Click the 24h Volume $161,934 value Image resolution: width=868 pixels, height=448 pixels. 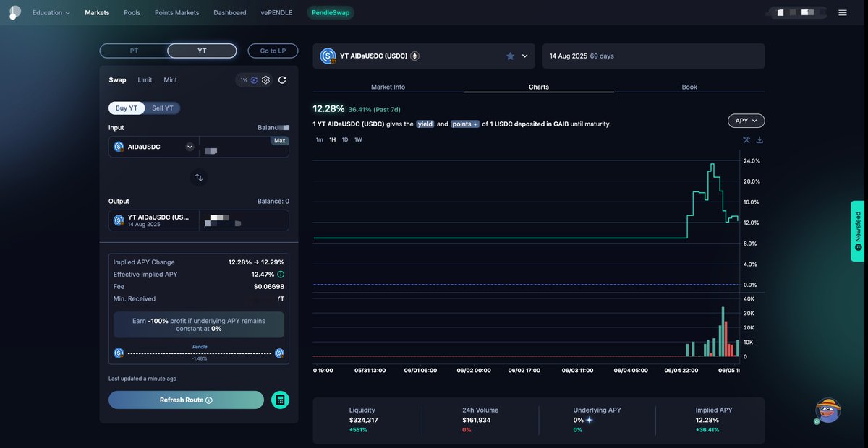coord(477,420)
